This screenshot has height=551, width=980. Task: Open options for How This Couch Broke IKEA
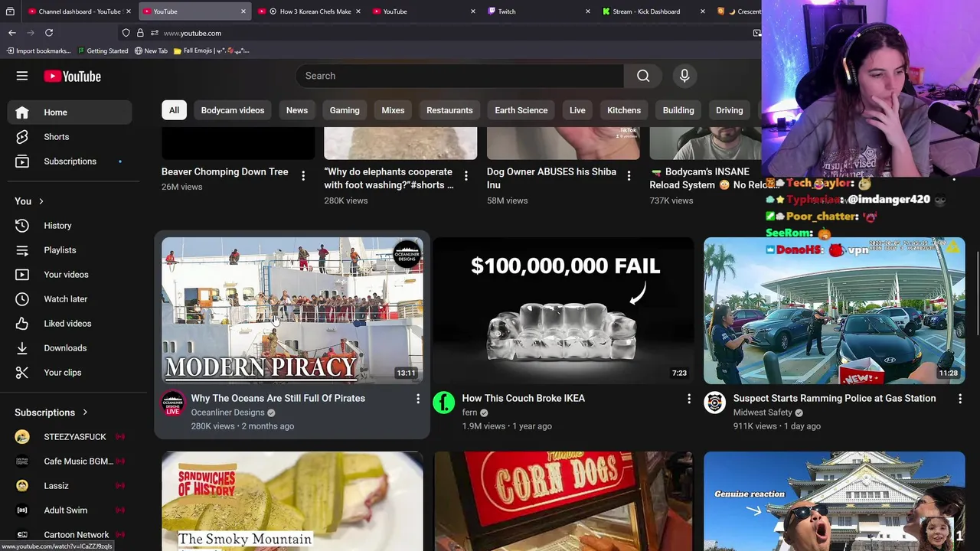(689, 399)
